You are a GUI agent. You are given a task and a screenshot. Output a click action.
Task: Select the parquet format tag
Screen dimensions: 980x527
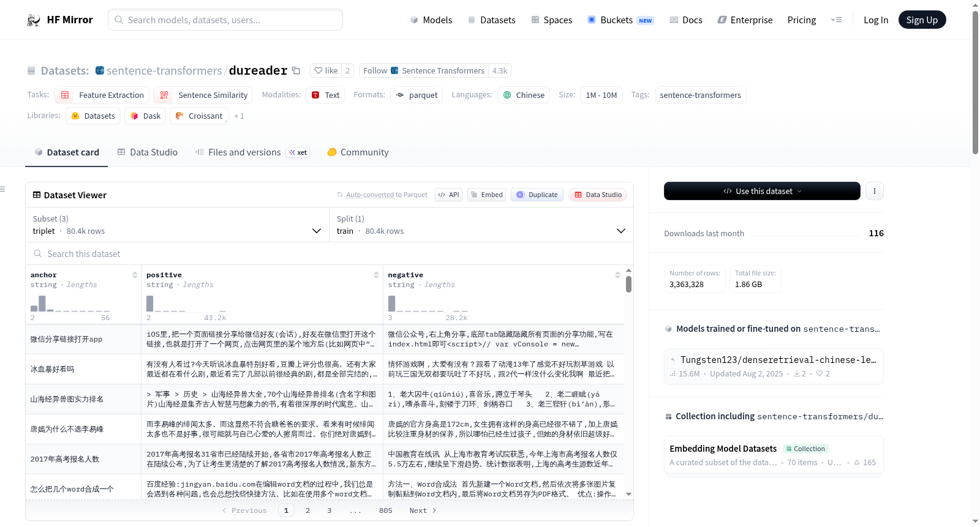(x=417, y=95)
